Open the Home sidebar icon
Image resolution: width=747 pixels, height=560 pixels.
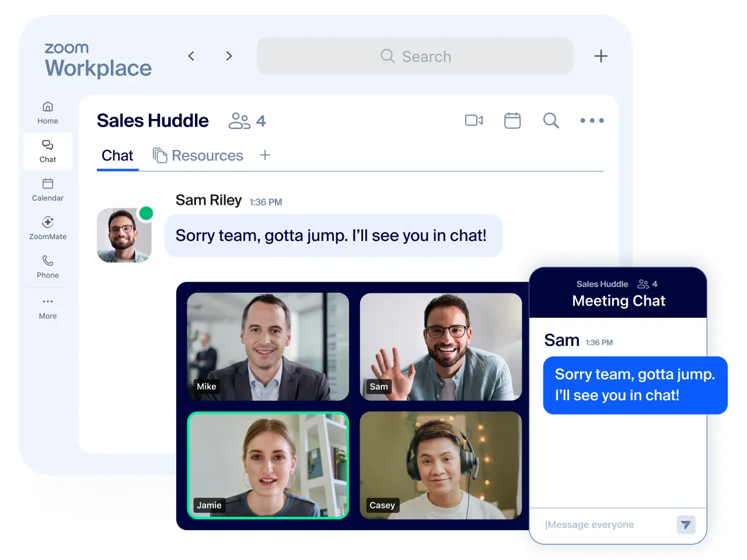point(48,113)
